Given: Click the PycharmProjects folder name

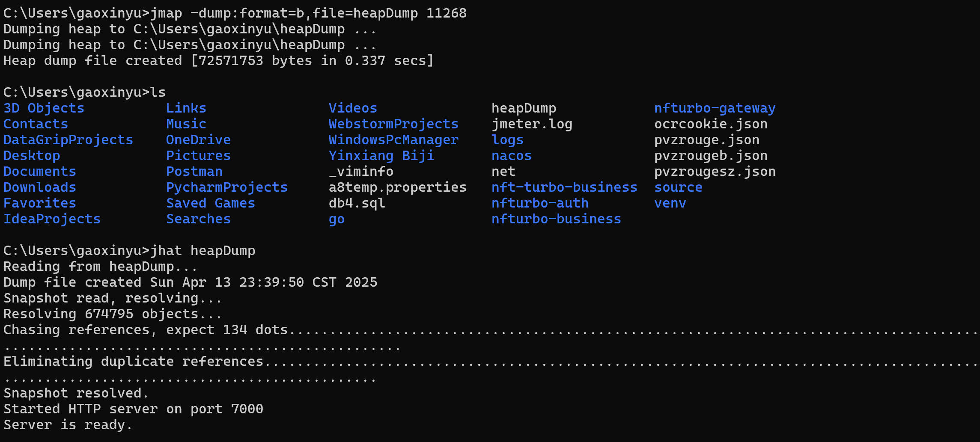Looking at the screenshot, I should 226,187.
